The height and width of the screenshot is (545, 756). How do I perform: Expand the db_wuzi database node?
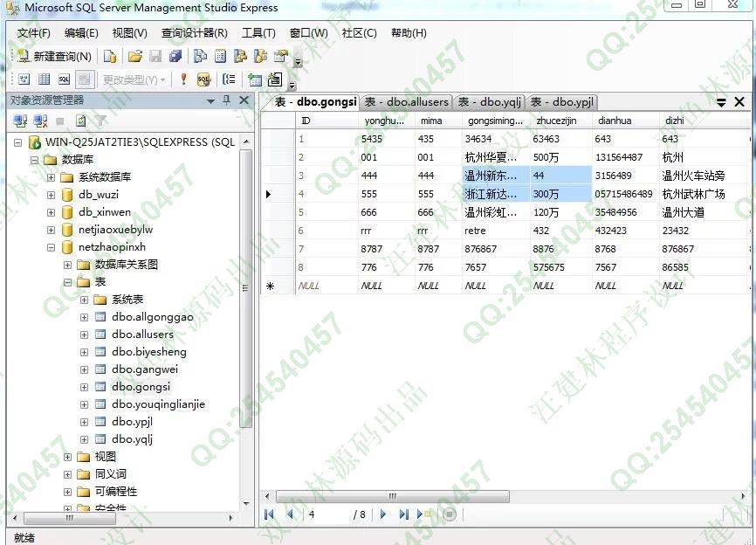[52, 195]
